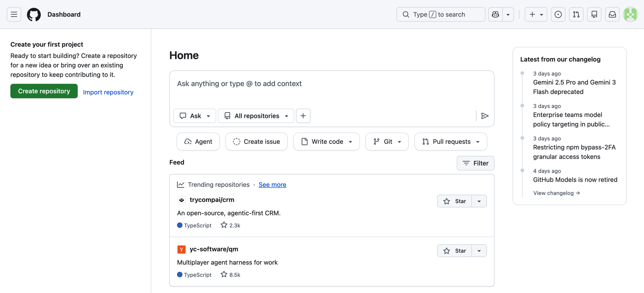
Task: Star the trycompai/crm repository
Action: (454, 201)
